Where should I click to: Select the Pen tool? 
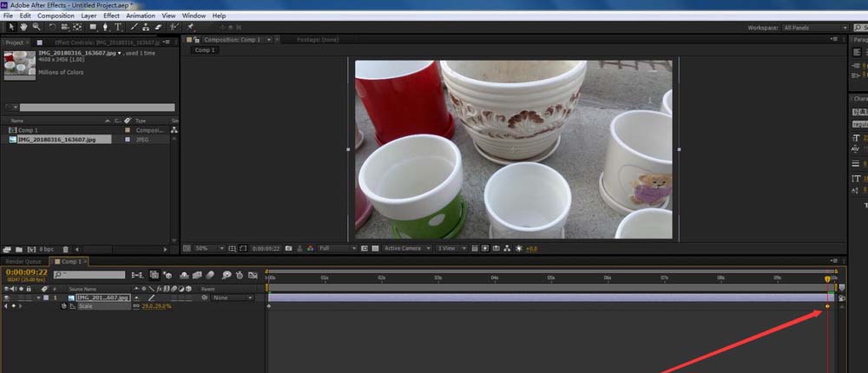tap(105, 28)
